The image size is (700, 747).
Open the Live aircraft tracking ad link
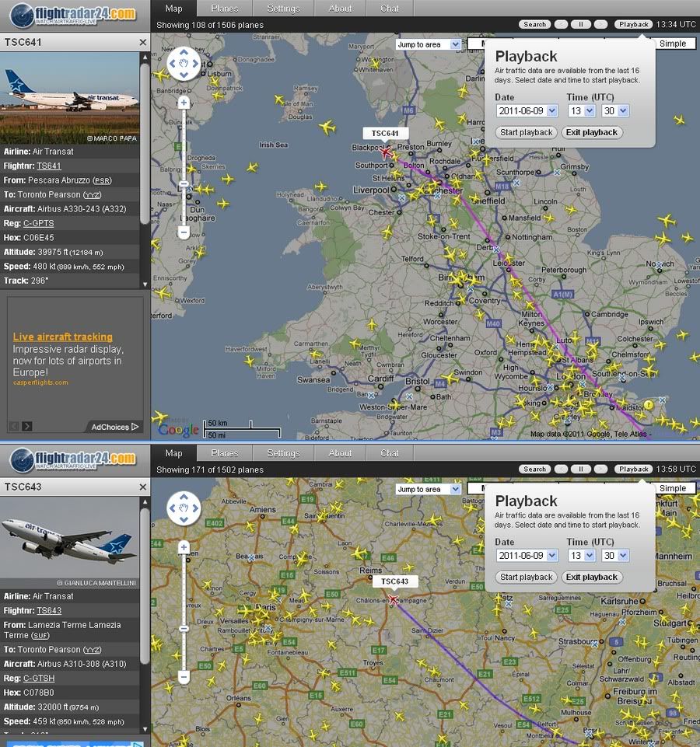(x=62, y=337)
